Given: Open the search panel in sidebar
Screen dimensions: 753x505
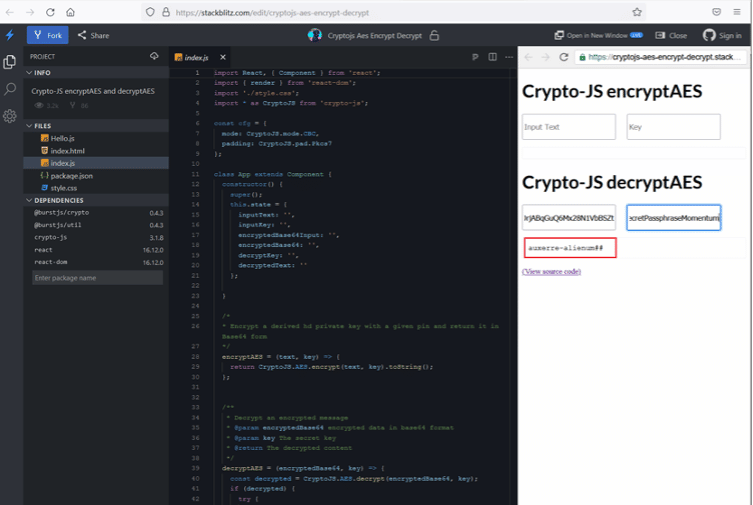Looking at the screenshot, I should pos(10,89).
